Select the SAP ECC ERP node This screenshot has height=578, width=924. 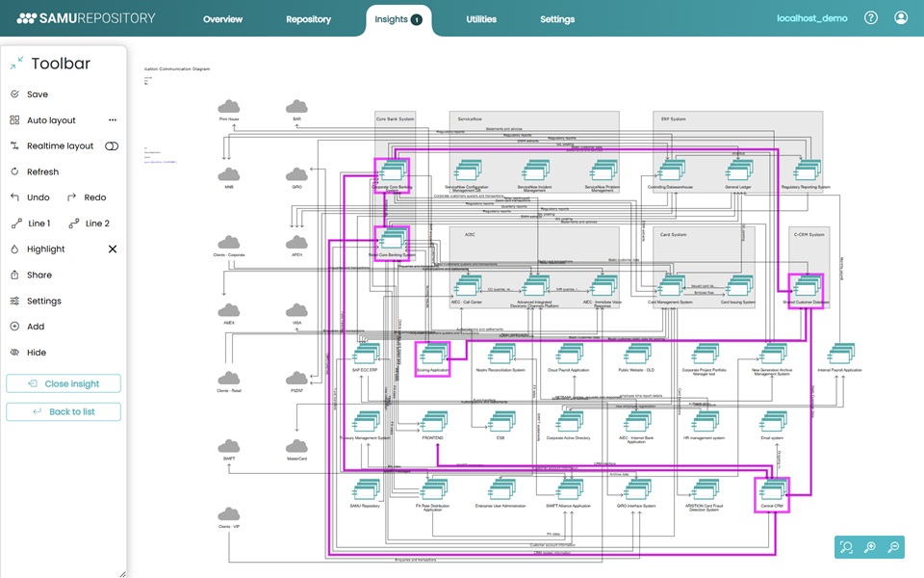(x=366, y=355)
